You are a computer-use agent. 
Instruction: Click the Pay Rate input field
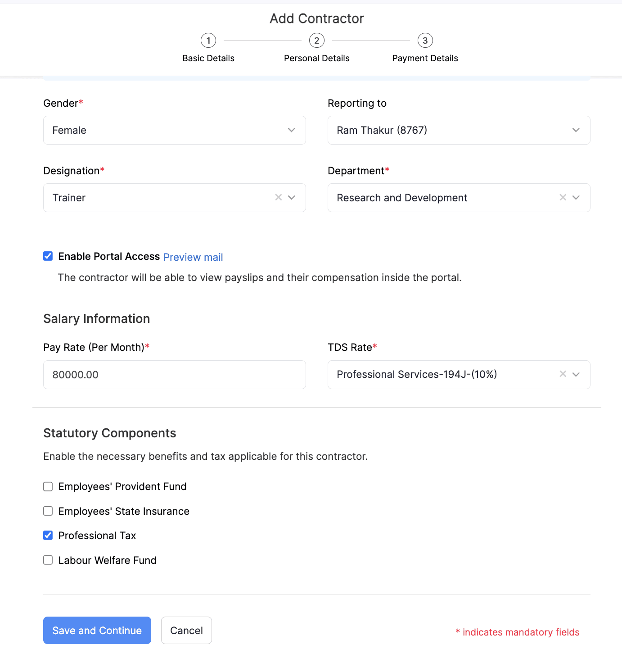tap(174, 374)
